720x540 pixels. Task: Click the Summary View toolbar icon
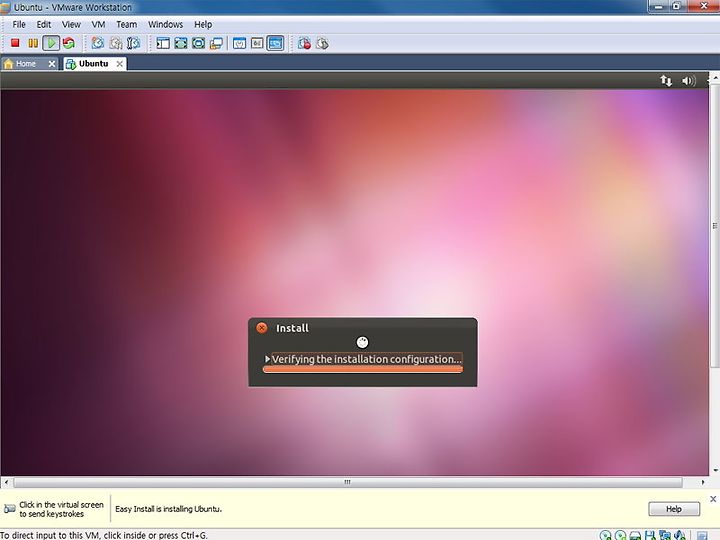point(239,43)
